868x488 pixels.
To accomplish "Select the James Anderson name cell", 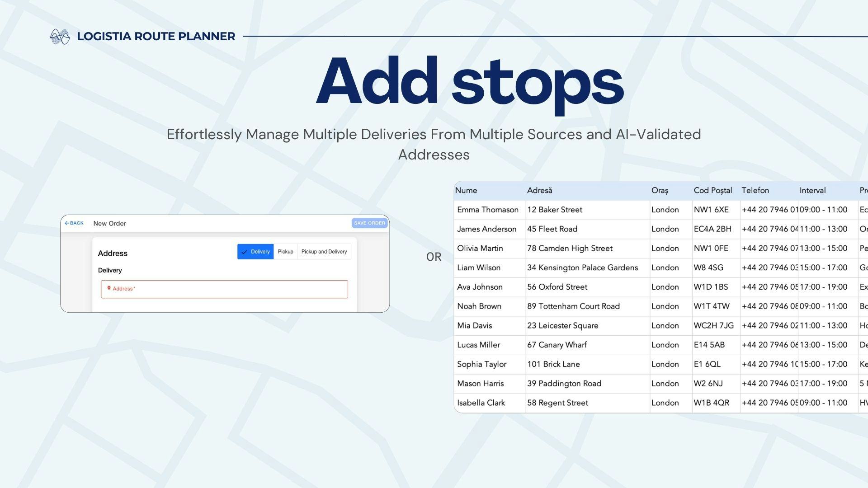I will pos(490,230).
